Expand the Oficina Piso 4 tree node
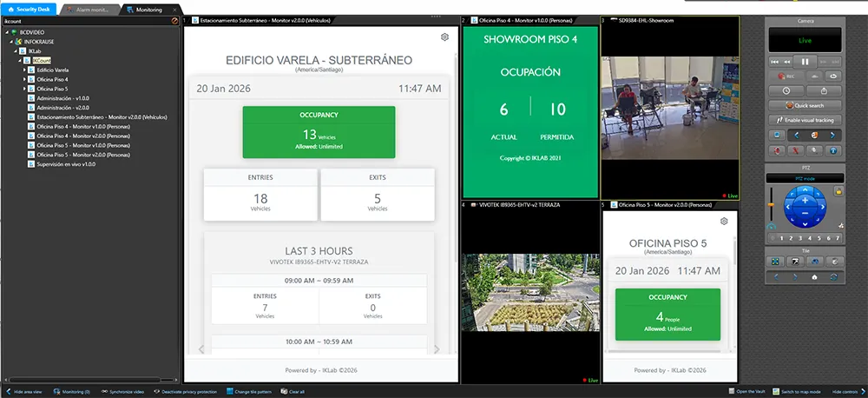Viewport: 868px width, 398px height. coord(24,79)
